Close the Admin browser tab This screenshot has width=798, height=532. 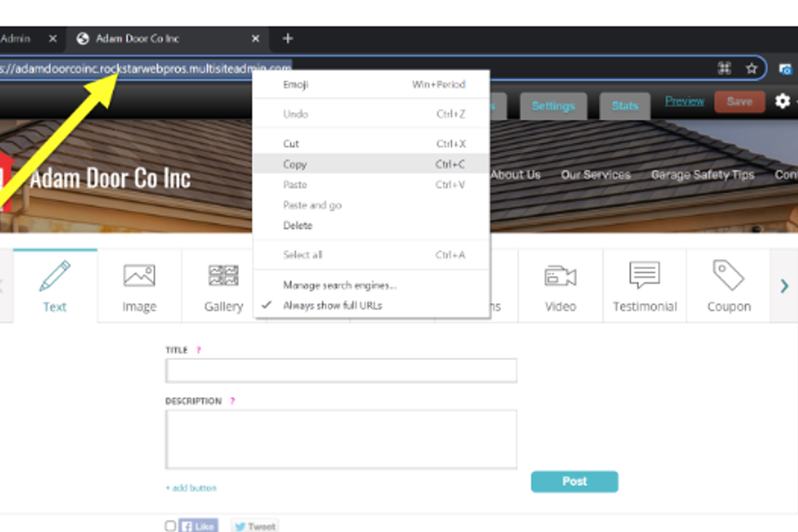pyautogui.click(x=52, y=38)
